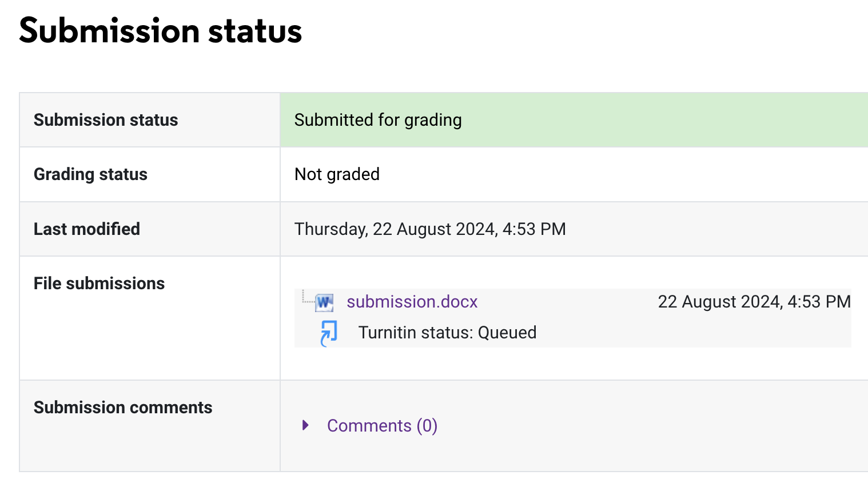Click the Word document file icon
This screenshot has height=487, width=868.
[324, 302]
